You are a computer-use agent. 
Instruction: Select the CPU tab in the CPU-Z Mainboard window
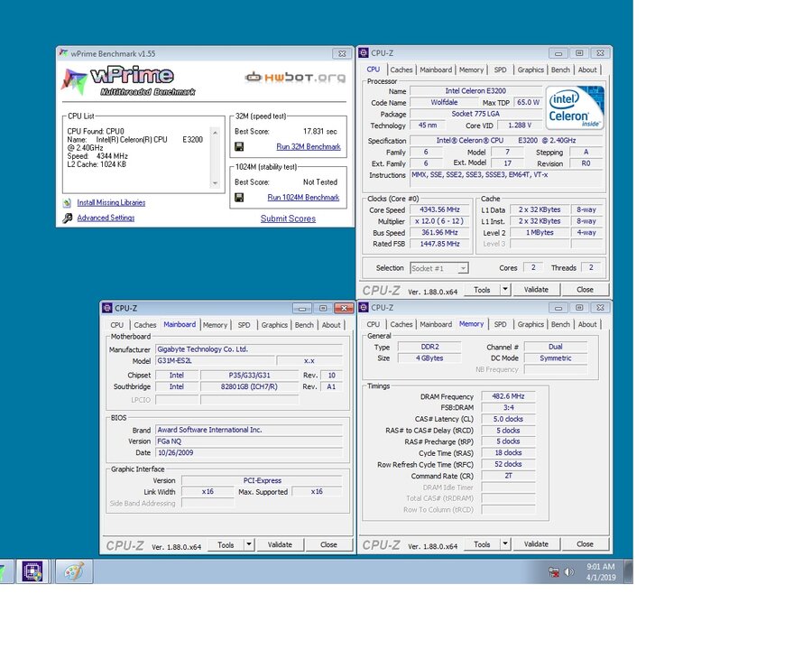pos(117,325)
